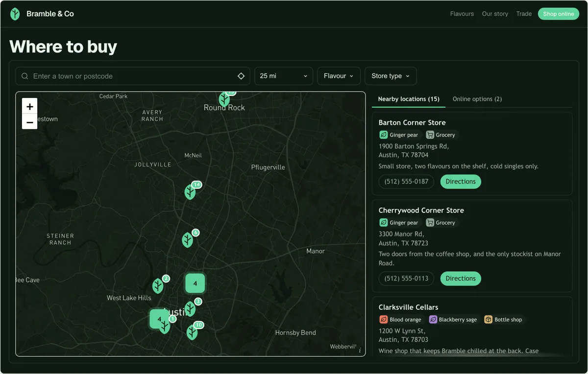Viewport: 588px width, 374px height.
Task: Open the Trade nav link
Action: click(x=524, y=14)
